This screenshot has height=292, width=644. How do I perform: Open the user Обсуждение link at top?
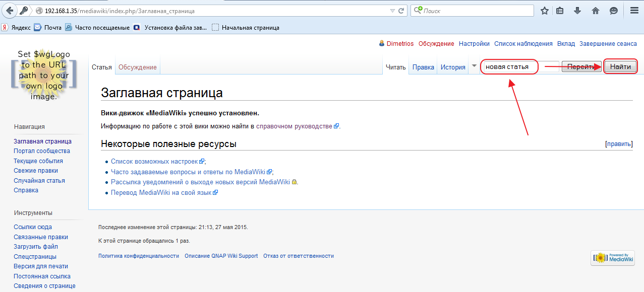click(436, 44)
